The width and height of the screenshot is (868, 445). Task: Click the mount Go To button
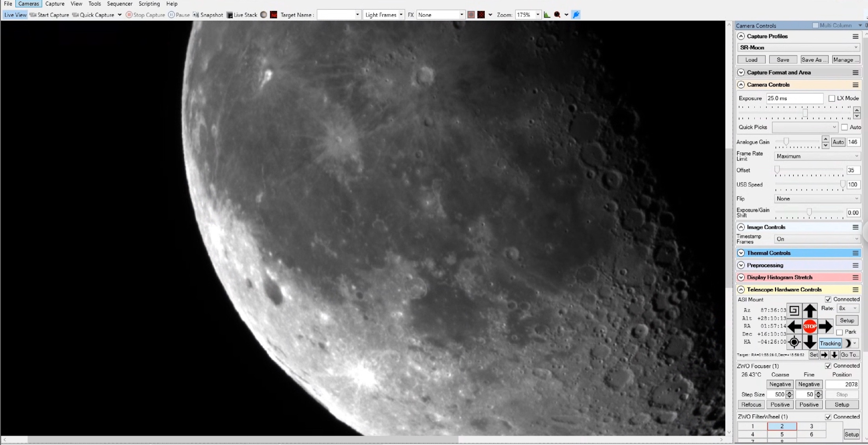(849, 355)
